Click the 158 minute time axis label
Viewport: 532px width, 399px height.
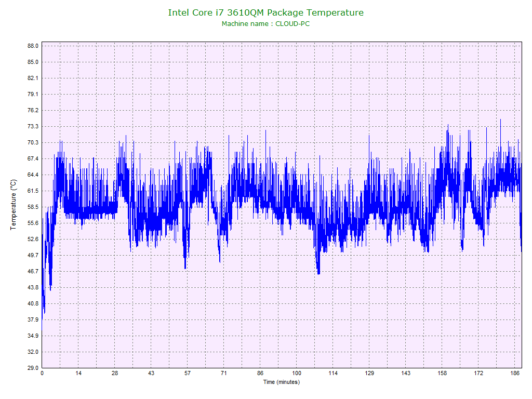coord(442,373)
